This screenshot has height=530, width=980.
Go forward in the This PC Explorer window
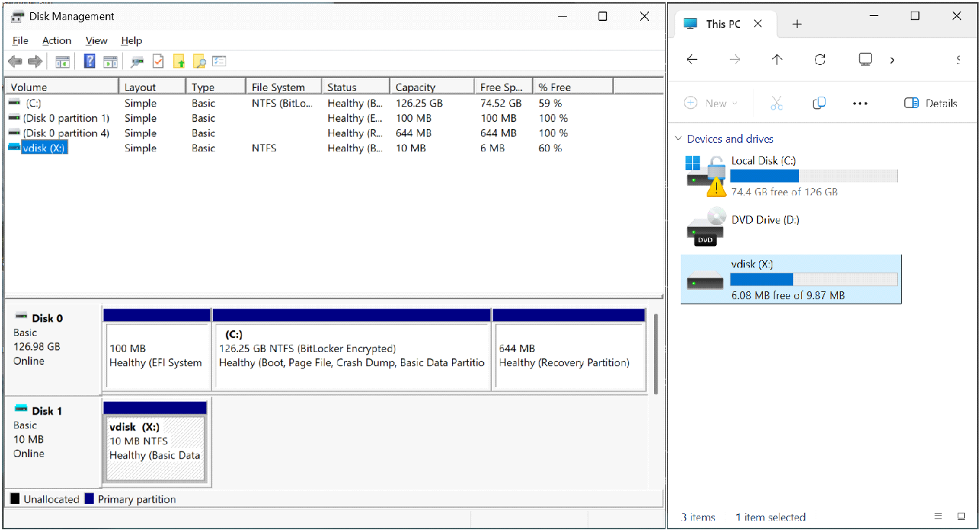(x=735, y=60)
